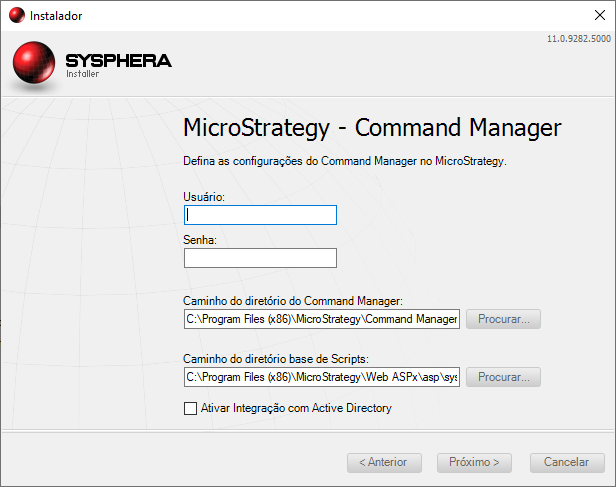Click the 'Defina as configurações' description text

coord(345,161)
